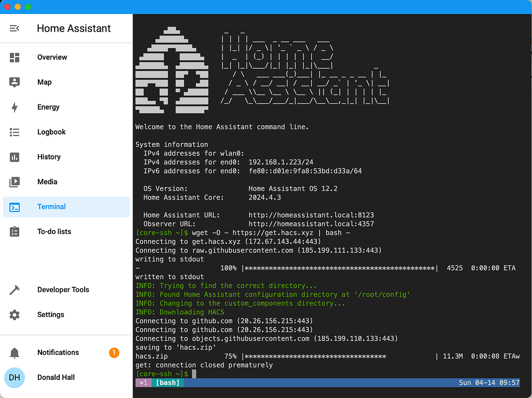
Task: Click the https://get.hacs.xyz URL in the command
Action: click(x=273, y=233)
